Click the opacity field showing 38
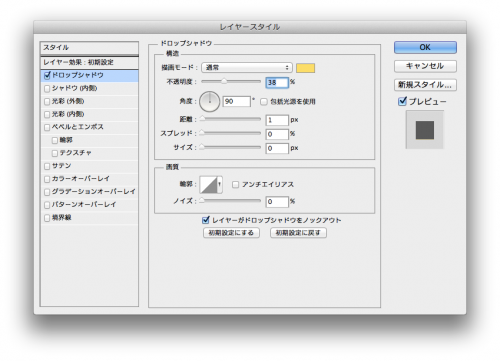500x361 pixels. coord(277,82)
